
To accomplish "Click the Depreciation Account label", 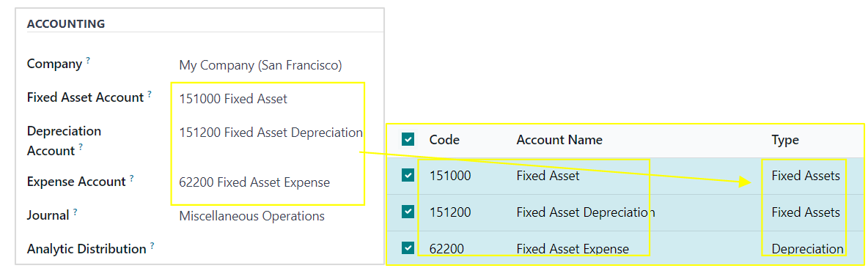I will click(x=65, y=141).
